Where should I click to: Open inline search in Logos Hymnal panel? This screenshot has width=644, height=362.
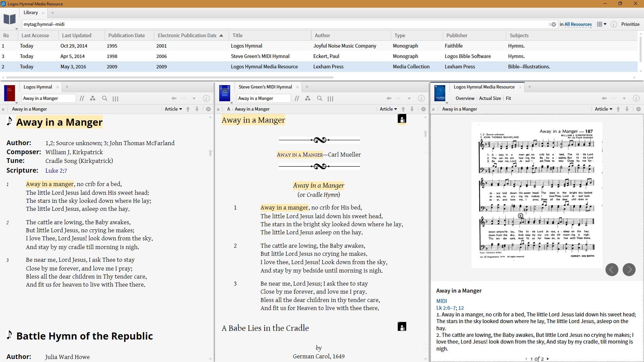tap(105, 99)
